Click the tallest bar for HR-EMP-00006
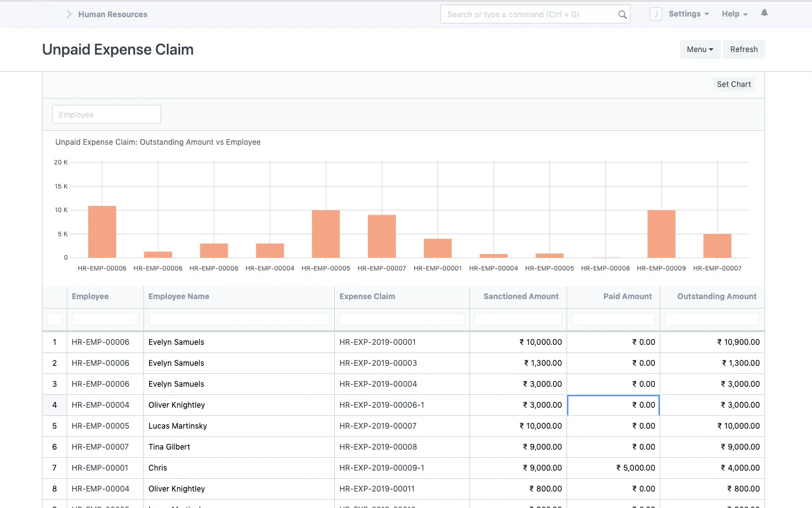The height and width of the screenshot is (508, 812). (x=102, y=232)
